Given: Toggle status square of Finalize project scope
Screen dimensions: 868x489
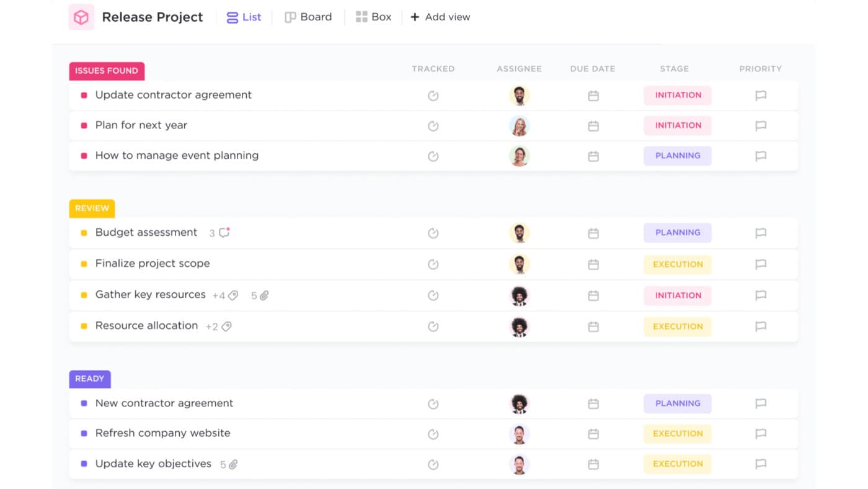Looking at the screenshot, I should 84,264.
